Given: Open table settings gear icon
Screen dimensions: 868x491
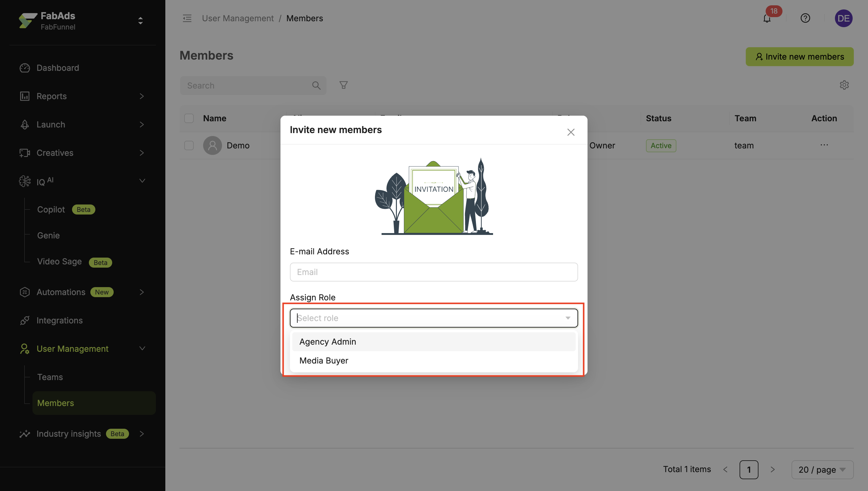Looking at the screenshot, I should pos(844,85).
